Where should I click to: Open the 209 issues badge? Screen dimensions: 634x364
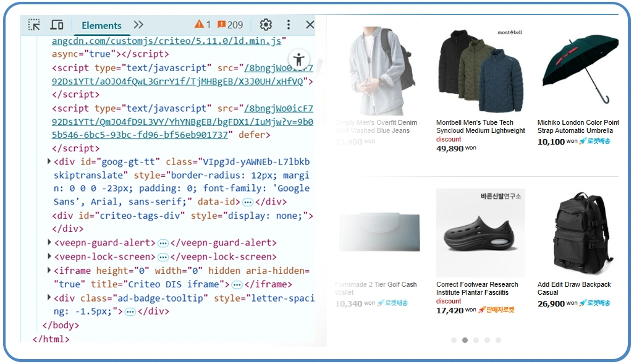tap(230, 25)
